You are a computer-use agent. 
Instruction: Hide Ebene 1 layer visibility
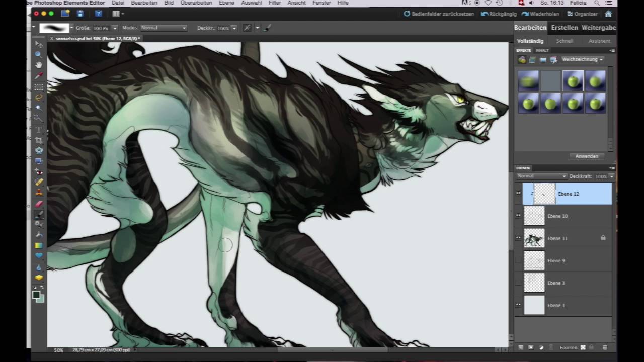[518, 305]
